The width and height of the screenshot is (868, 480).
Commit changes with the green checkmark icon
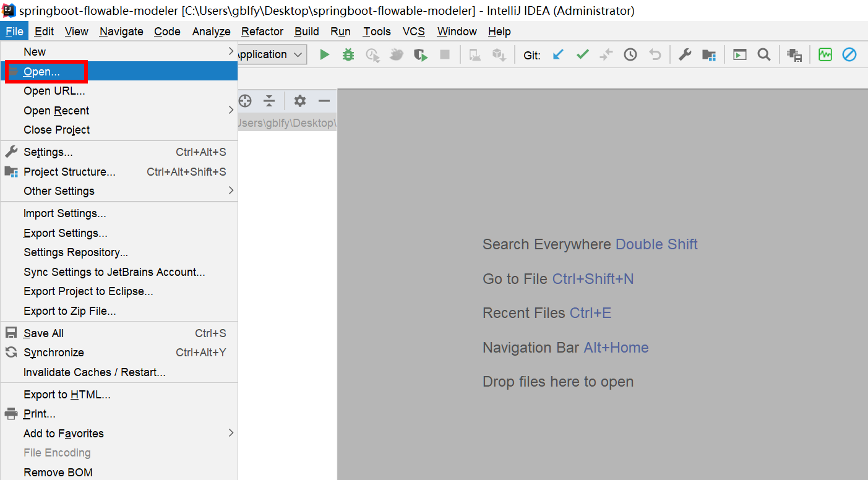pyautogui.click(x=582, y=54)
